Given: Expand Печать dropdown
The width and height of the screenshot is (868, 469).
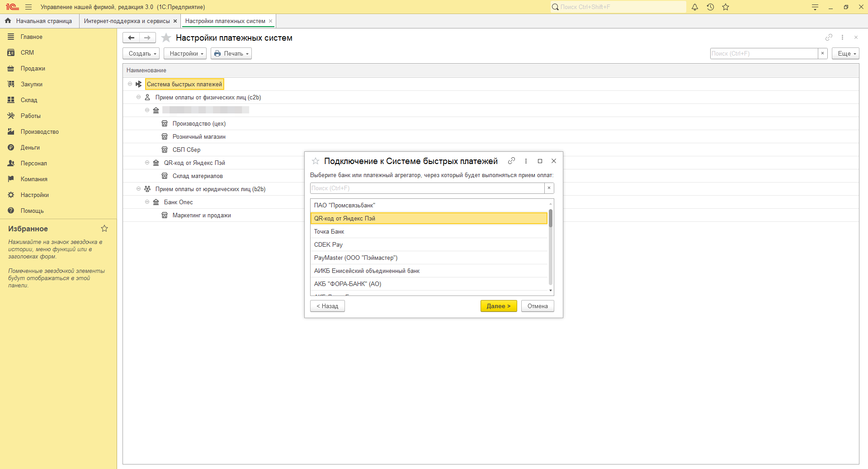Looking at the screenshot, I should click(x=231, y=54).
